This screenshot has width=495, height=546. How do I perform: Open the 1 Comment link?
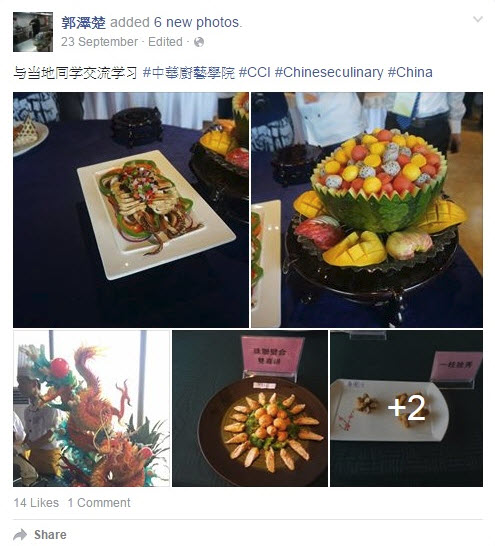pyautogui.click(x=99, y=503)
